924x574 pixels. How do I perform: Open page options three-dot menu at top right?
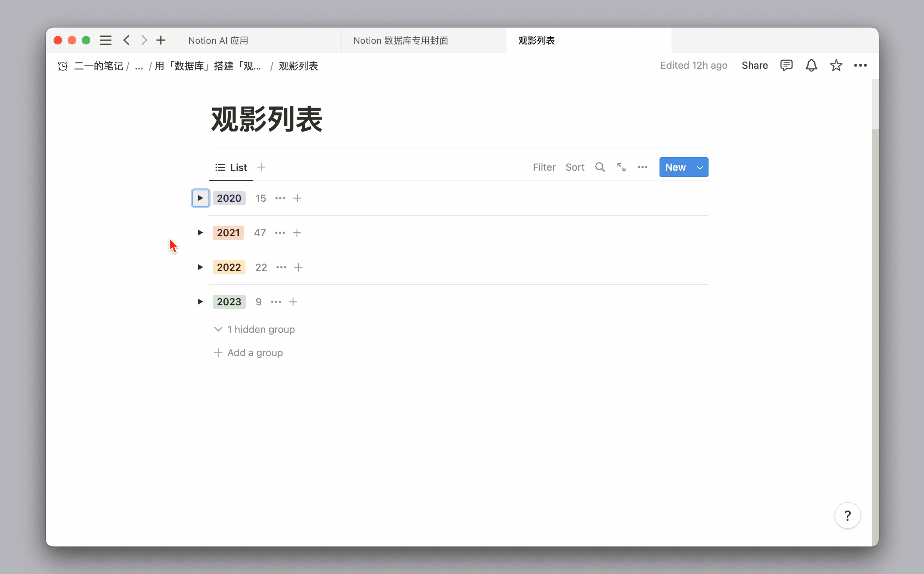[860, 65]
